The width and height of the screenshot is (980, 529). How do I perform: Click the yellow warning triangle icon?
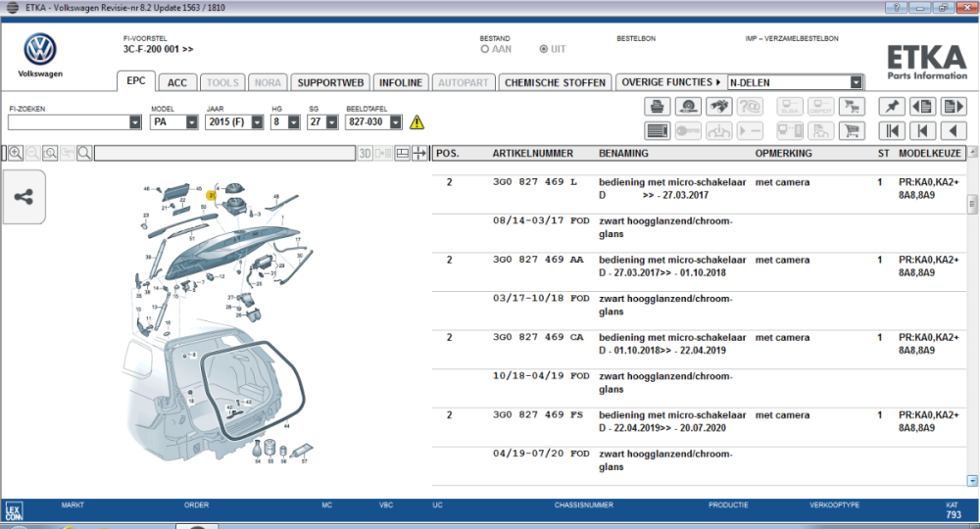416,122
